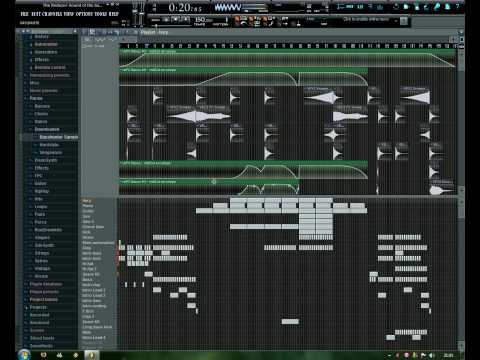Select Remote control folder in browser
The height and width of the screenshot is (360, 480).
50,67
